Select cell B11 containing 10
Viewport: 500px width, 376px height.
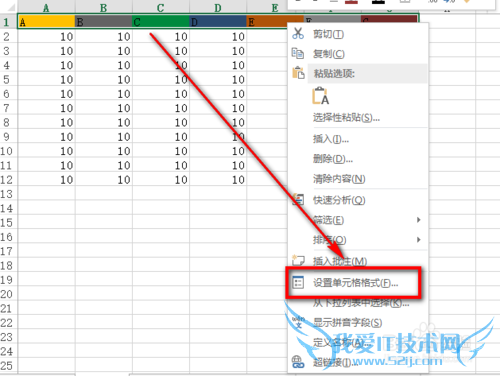pyautogui.click(x=104, y=165)
